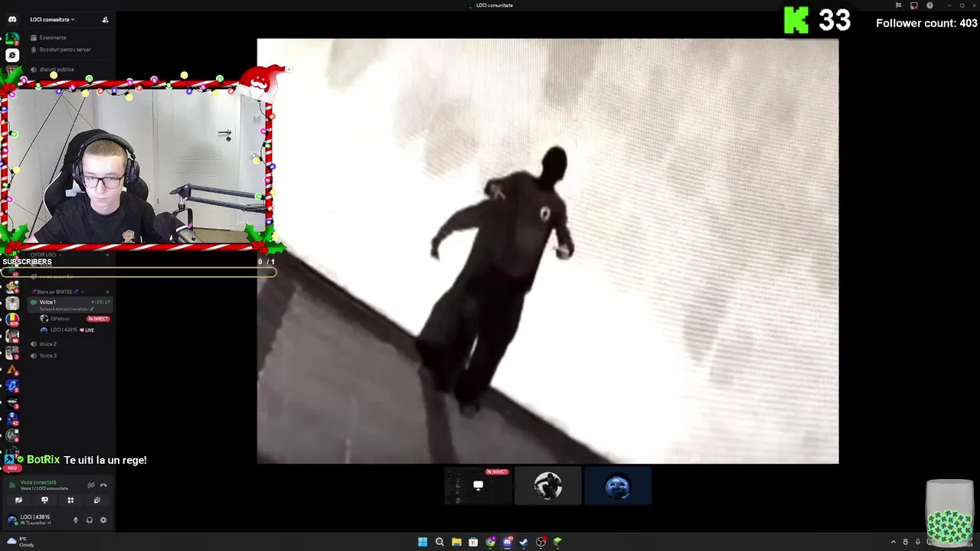The width and height of the screenshot is (980, 551).
Task: Open the orange triangle server with badge 6
Action: click(x=11, y=370)
